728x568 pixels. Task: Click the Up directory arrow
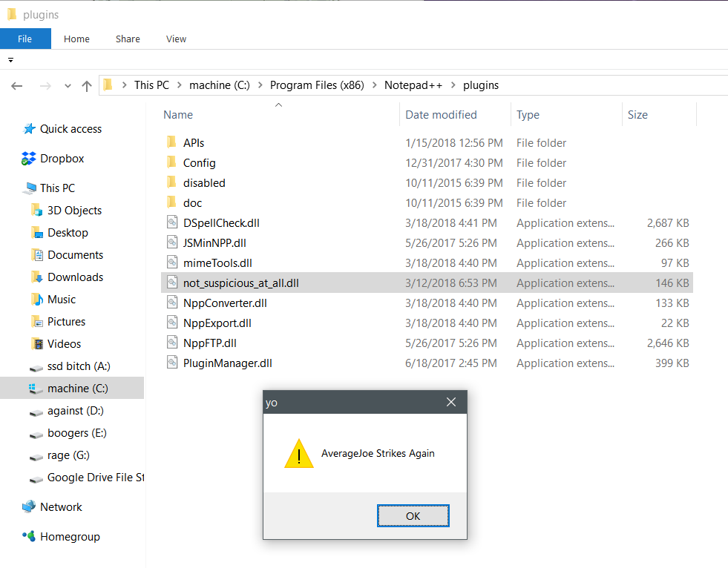coord(87,86)
